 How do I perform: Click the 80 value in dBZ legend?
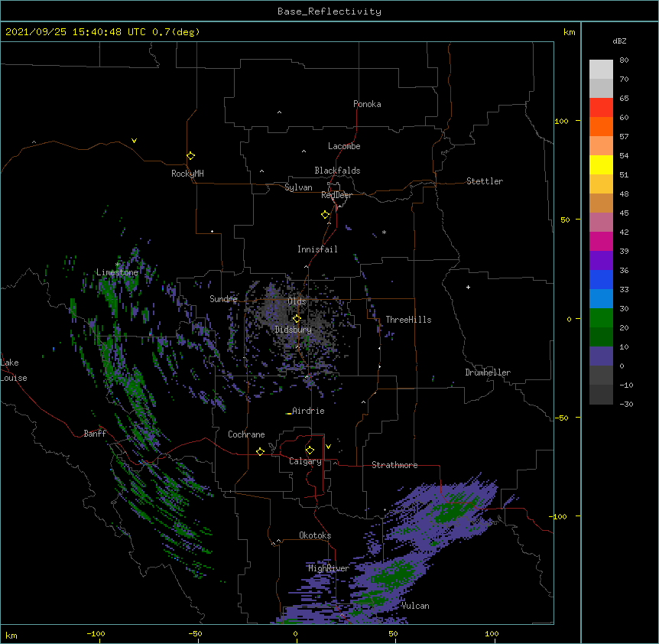click(x=624, y=60)
